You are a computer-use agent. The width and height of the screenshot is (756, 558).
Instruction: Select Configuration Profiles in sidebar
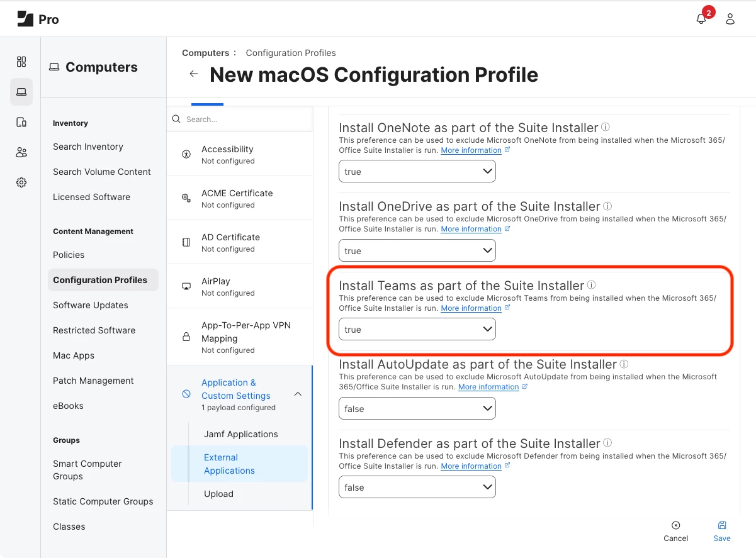pyautogui.click(x=103, y=280)
